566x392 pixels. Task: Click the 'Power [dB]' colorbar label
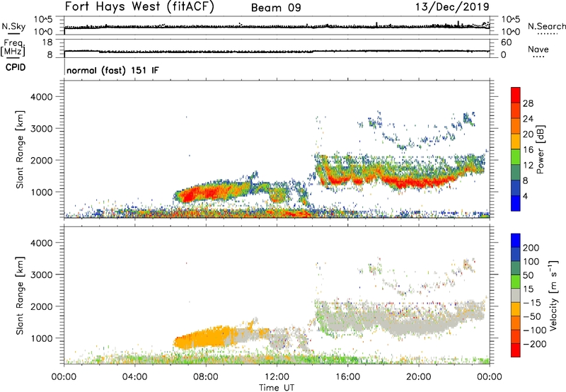coord(540,149)
